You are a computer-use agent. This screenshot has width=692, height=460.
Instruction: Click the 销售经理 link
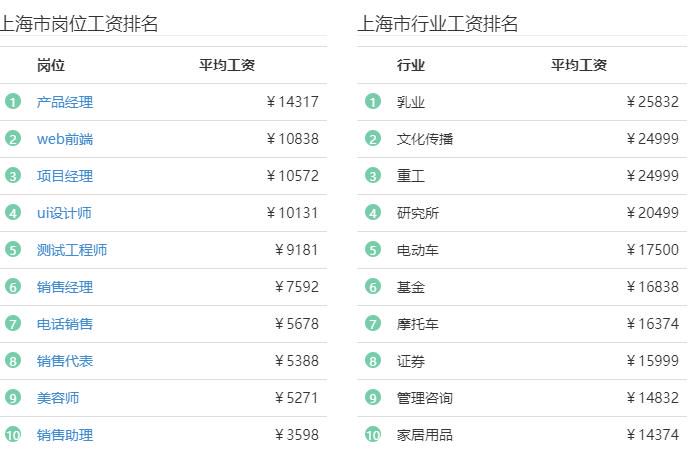65,287
